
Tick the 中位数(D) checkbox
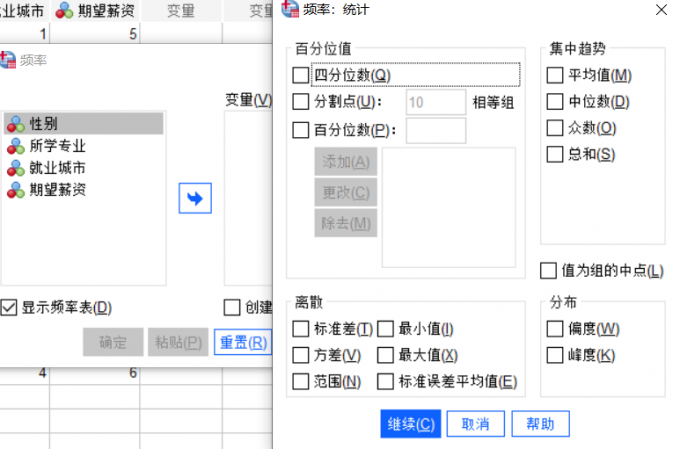555,102
